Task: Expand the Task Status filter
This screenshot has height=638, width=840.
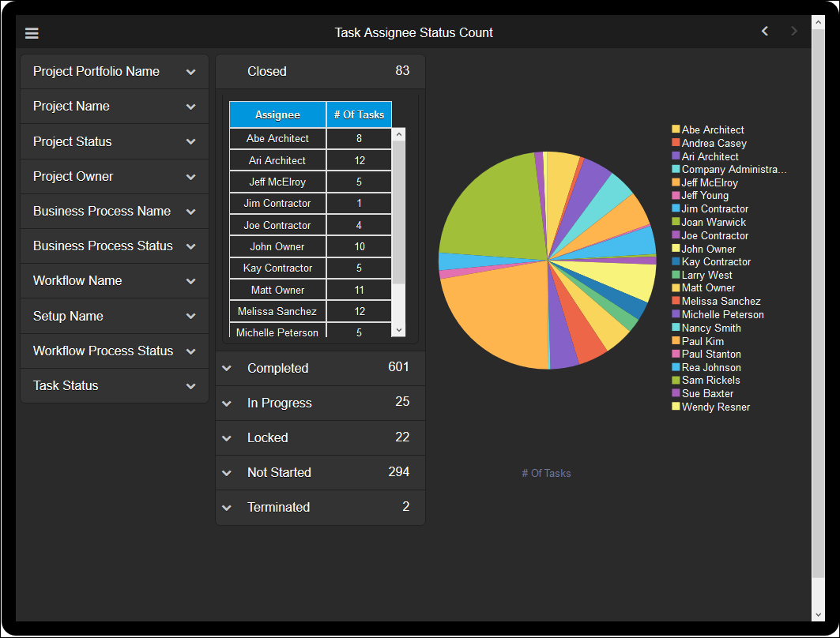Action: [115, 386]
